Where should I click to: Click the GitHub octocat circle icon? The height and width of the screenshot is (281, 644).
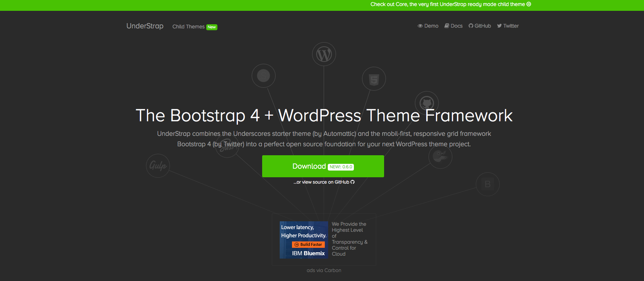(427, 103)
